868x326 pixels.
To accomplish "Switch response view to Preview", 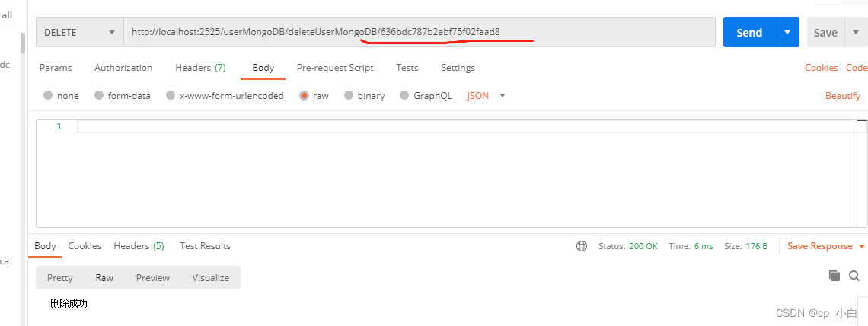I will point(153,278).
